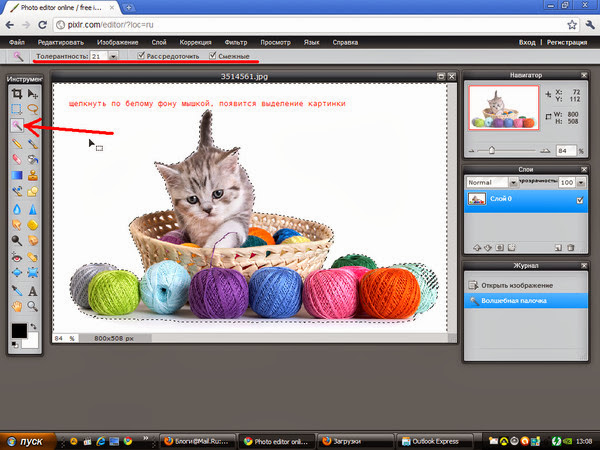Click the delete layer trash icon

point(571,248)
